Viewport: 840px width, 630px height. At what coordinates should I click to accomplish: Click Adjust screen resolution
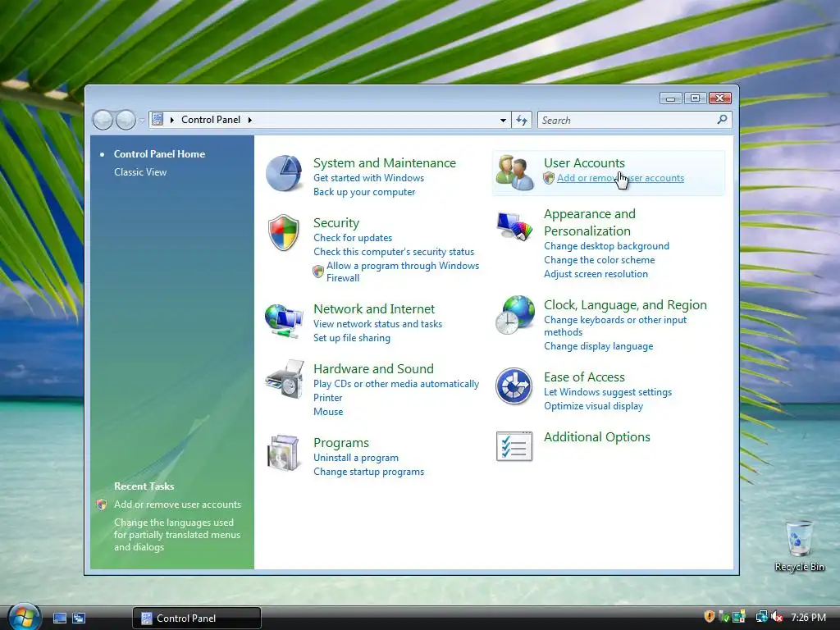click(596, 274)
